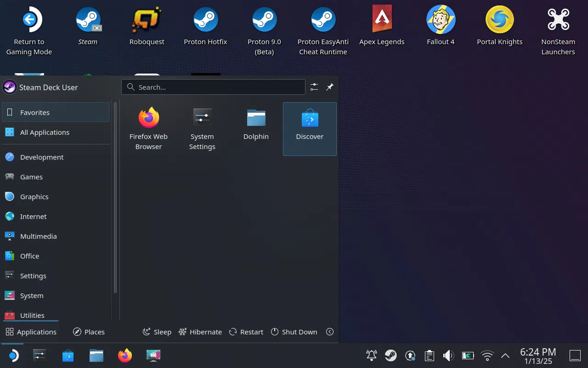Open the Office category
Image resolution: width=588 pixels, height=368 pixels.
[56, 256]
